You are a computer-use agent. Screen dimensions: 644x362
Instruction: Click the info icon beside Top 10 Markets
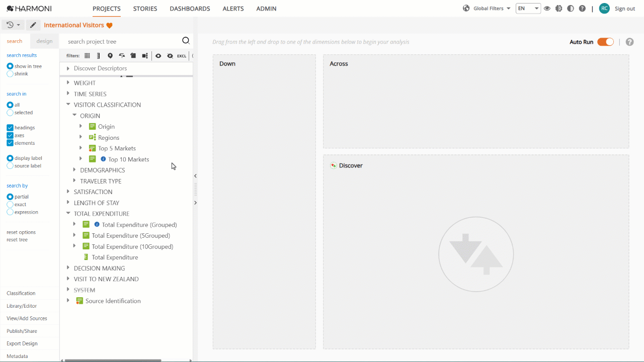pos(103,159)
